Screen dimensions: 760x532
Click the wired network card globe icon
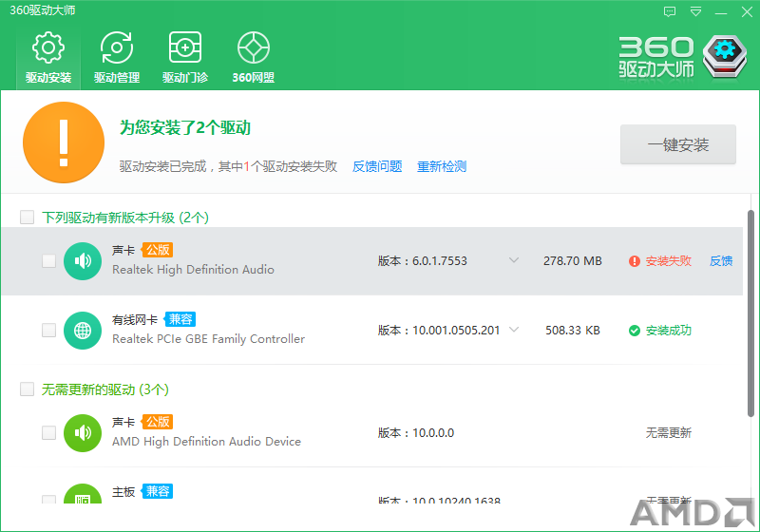click(x=83, y=331)
